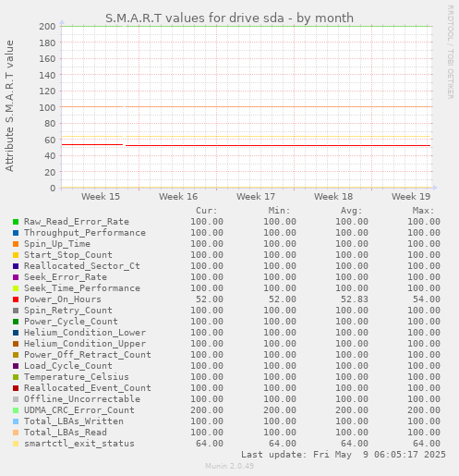Click the Week 19 axis label

click(411, 197)
